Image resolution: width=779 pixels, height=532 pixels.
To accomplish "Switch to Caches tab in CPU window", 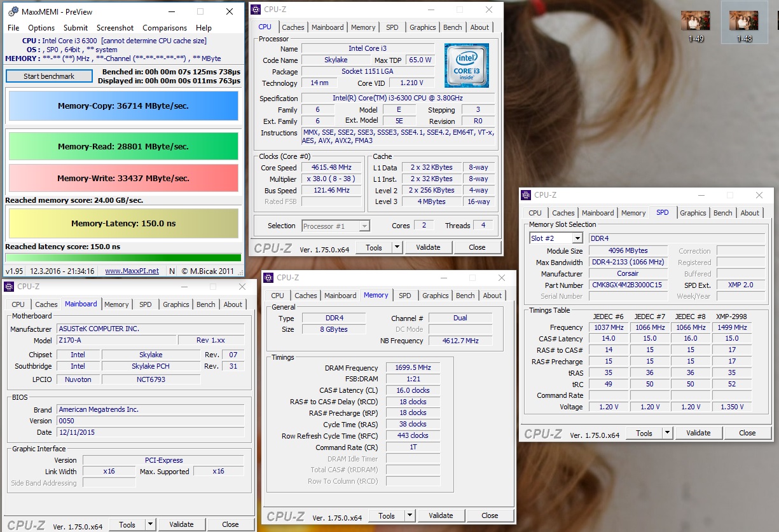I will (293, 27).
